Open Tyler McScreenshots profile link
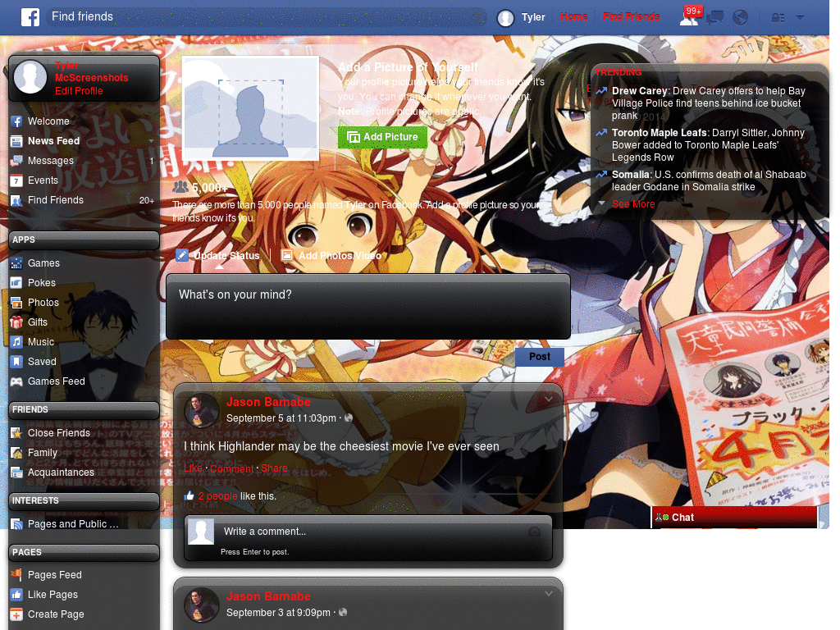Screen dimensions: 840x630 coord(92,71)
